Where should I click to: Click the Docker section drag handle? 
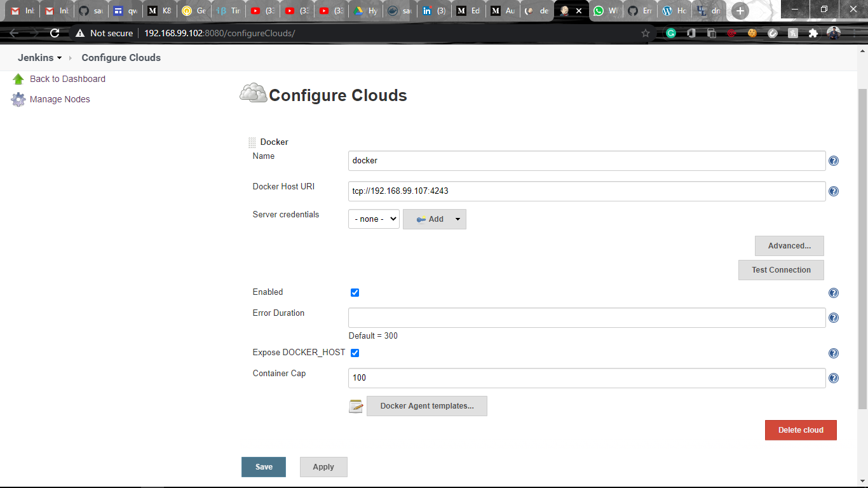tap(252, 143)
